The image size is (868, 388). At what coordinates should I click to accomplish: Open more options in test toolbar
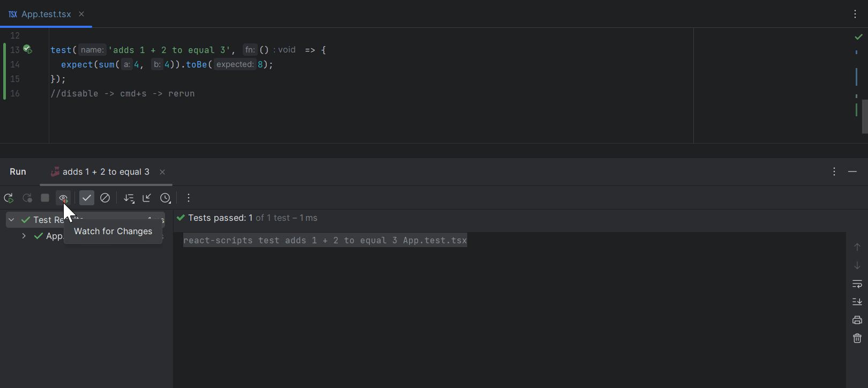pos(189,198)
